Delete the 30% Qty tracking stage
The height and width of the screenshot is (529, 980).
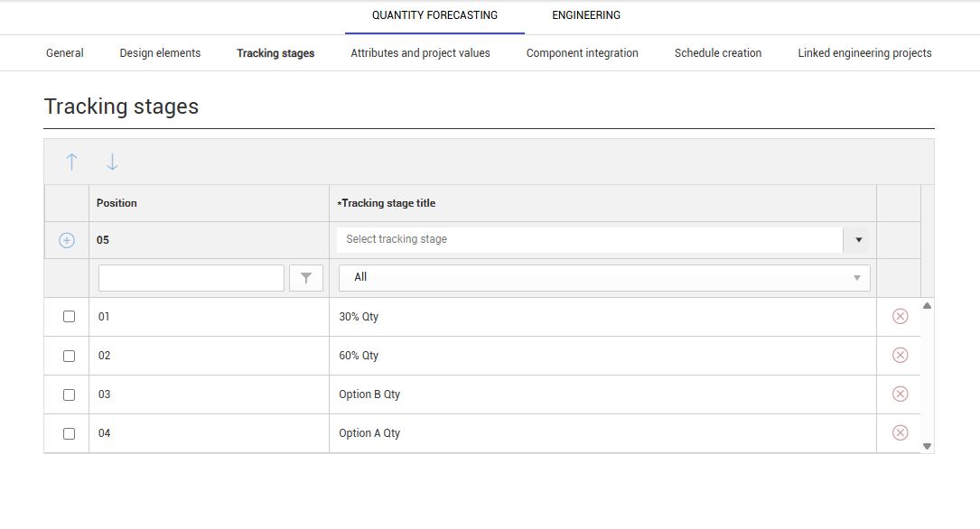tap(900, 317)
